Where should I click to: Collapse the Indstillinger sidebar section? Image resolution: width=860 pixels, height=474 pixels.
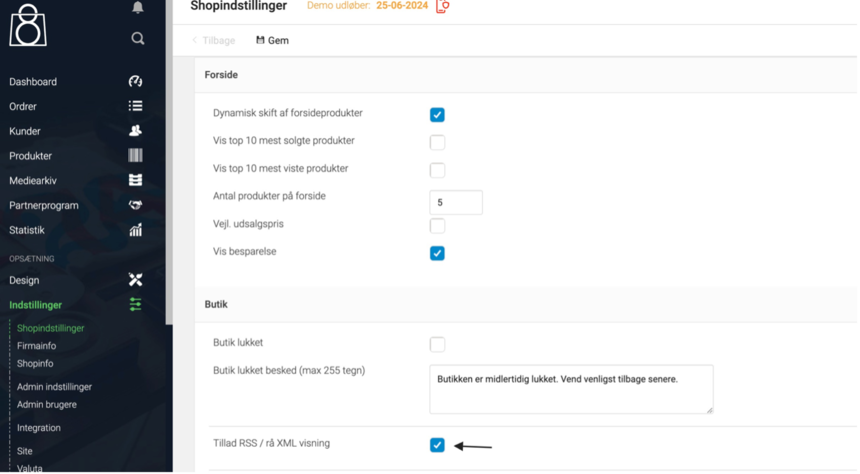click(36, 305)
